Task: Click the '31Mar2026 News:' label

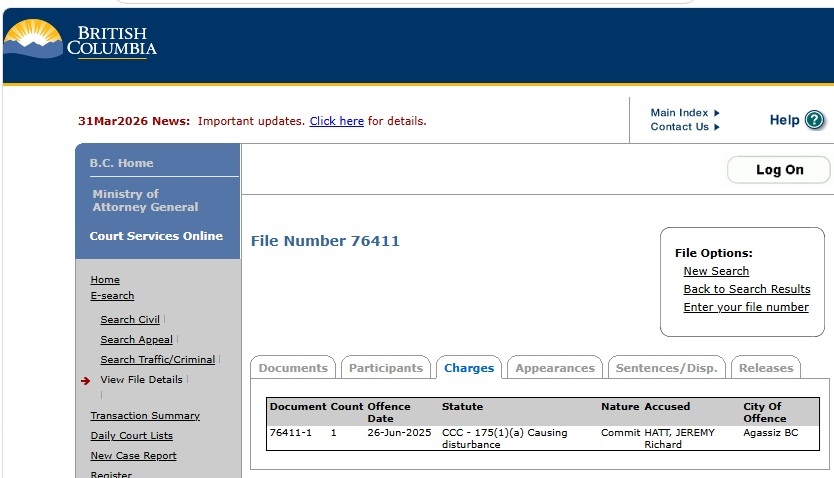Action: click(134, 121)
